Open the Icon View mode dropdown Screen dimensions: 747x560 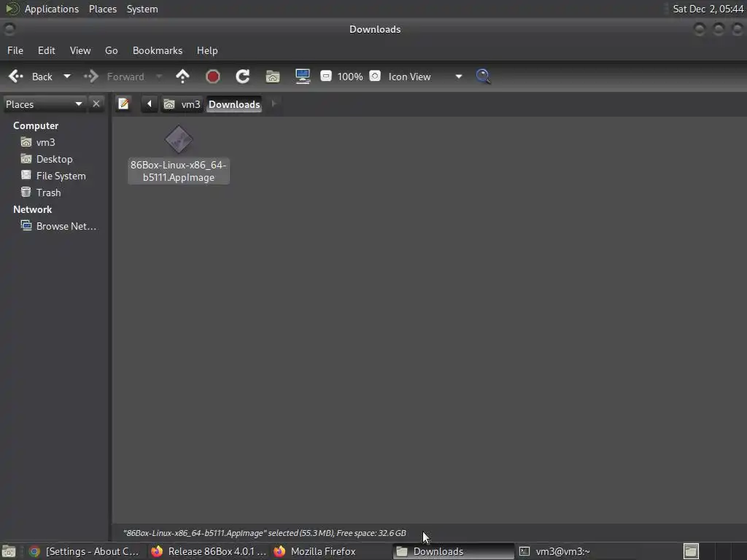[425, 76]
